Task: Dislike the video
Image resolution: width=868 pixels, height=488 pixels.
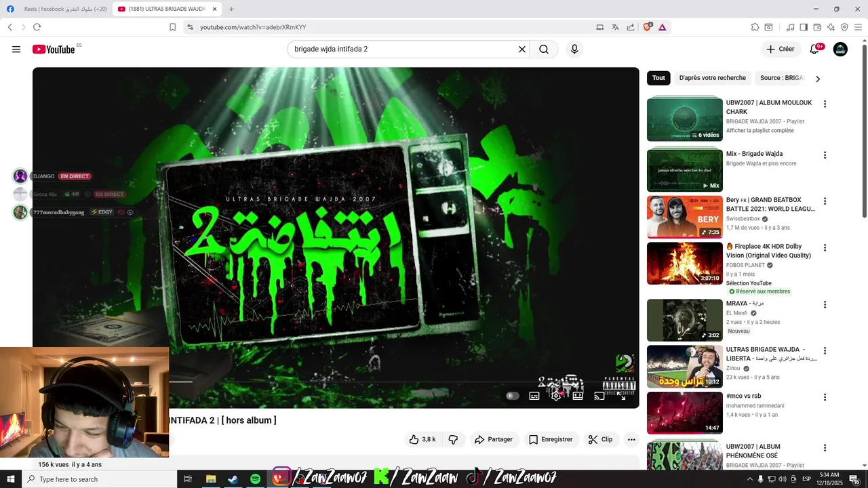Action: [x=454, y=439]
